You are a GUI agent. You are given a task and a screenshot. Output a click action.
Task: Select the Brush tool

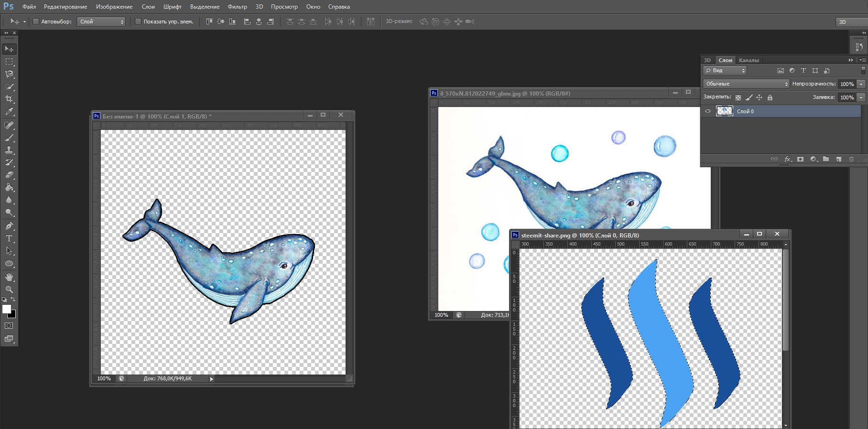click(9, 138)
